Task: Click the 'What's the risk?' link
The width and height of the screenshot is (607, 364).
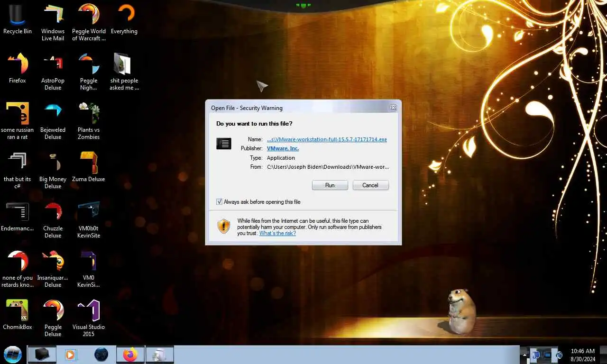Action: pyautogui.click(x=277, y=233)
